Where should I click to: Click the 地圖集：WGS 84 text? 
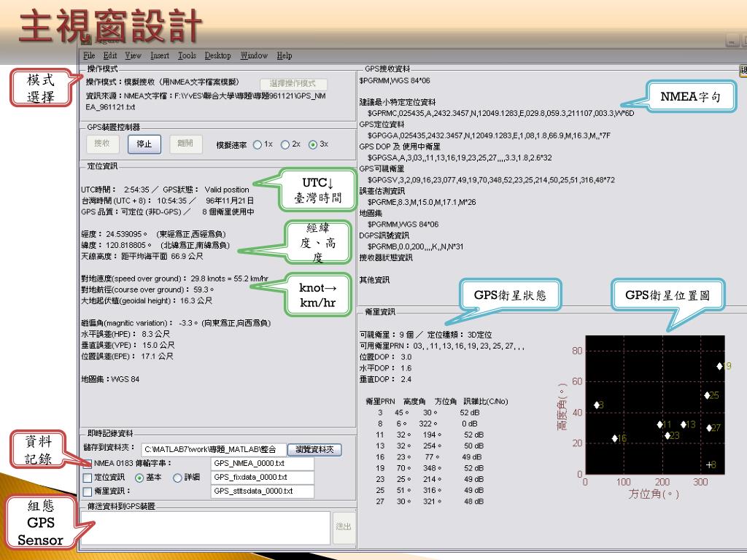tap(111, 379)
